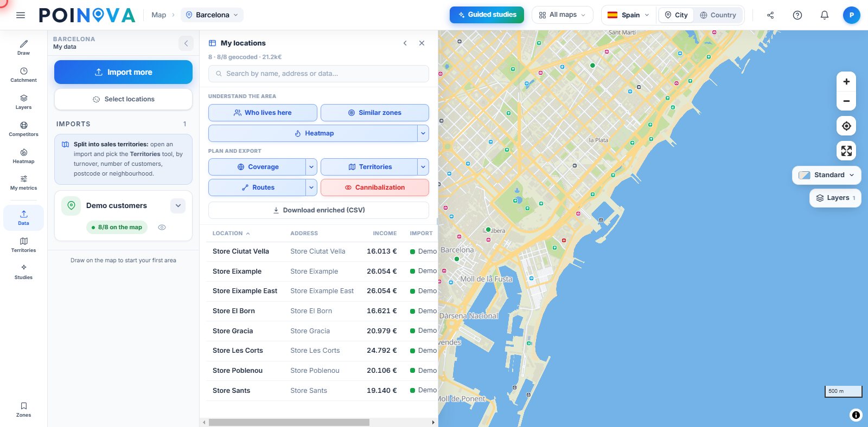Toggle fullscreen map view
The height and width of the screenshot is (427, 868).
[x=846, y=151]
